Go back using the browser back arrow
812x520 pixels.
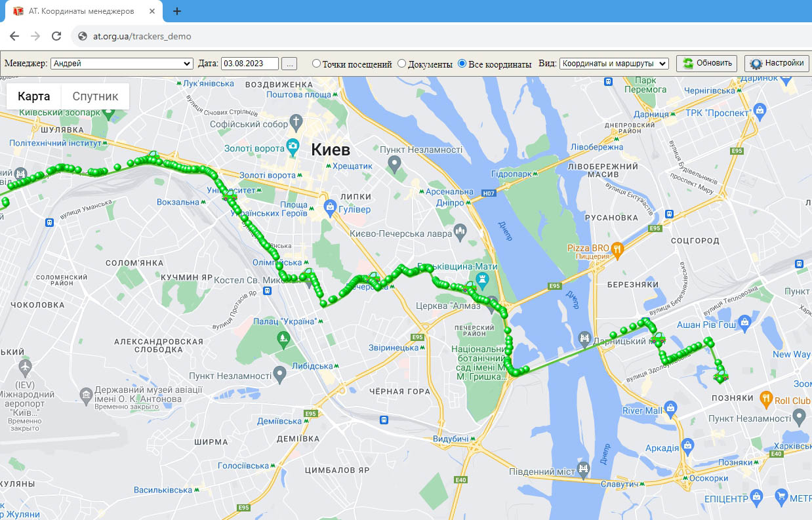click(x=14, y=36)
